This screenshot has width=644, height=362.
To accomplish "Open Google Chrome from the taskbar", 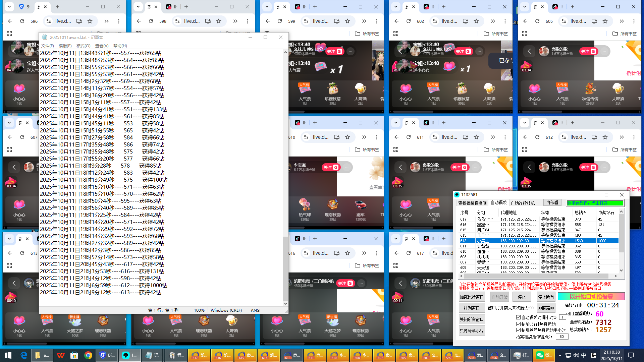I will click(88, 355).
